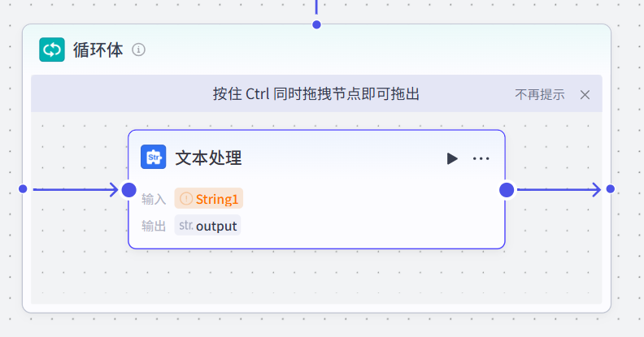Click the warning icon in the String1 tag
Image resolution: width=644 pixels, height=337 pixels.
click(x=186, y=199)
